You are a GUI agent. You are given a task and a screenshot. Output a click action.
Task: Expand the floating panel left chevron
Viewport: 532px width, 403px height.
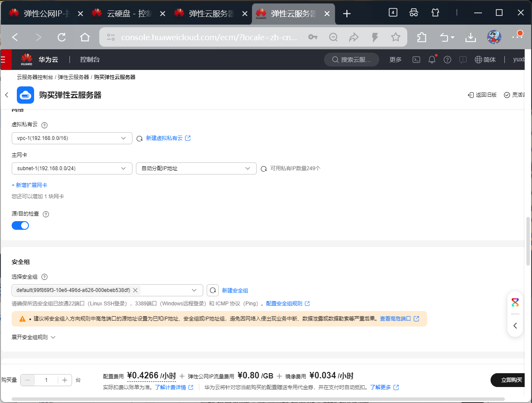[515, 326]
